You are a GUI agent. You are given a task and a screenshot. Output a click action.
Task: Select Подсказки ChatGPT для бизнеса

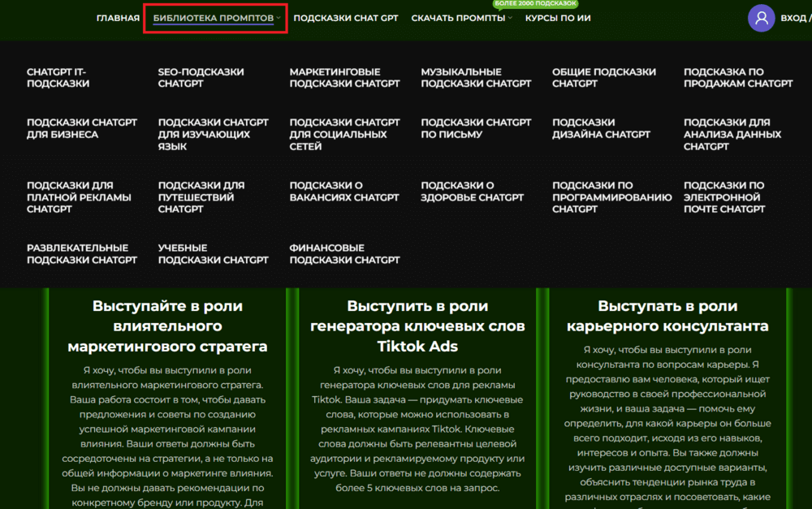tap(81, 128)
